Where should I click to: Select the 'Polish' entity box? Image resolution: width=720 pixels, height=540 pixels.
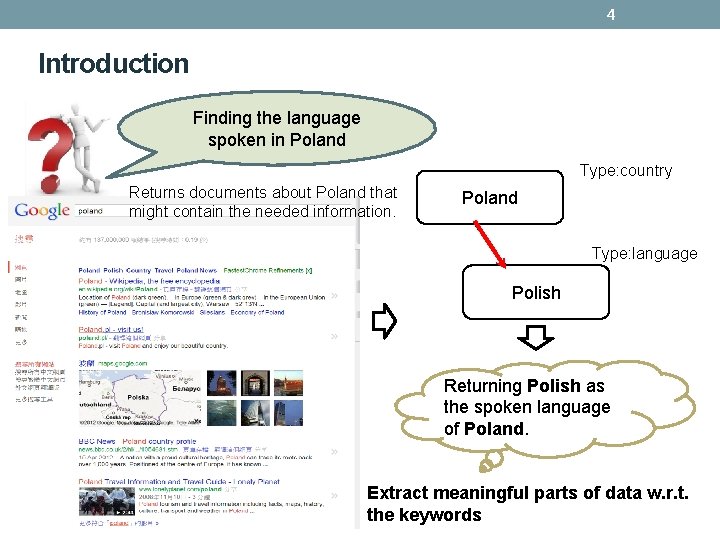click(x=536, y=292)
